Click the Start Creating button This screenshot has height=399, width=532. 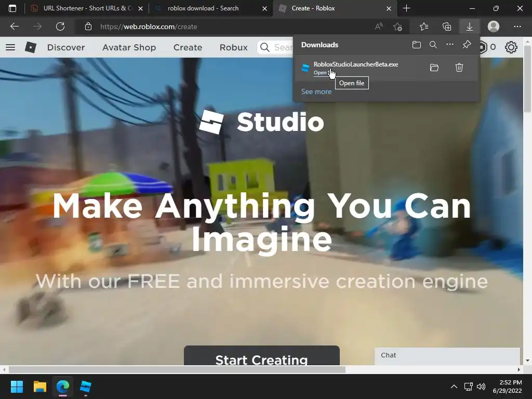coord(262,355)
